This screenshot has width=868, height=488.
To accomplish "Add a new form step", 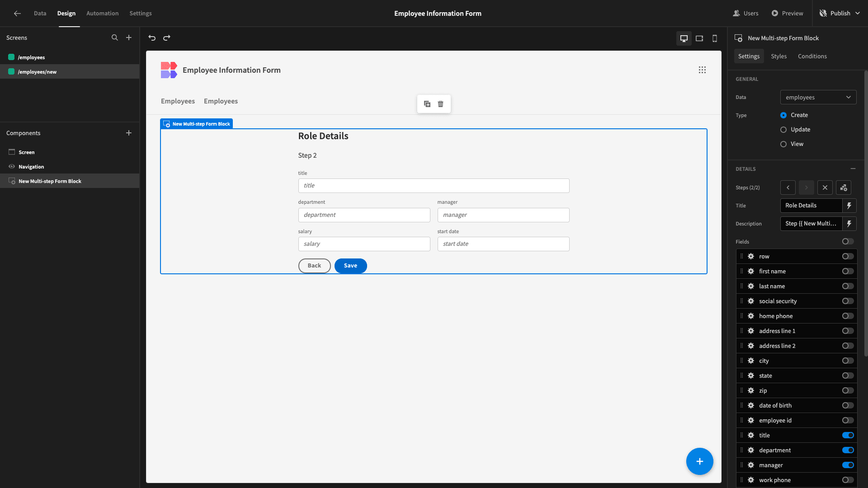I will coord(844,188).
